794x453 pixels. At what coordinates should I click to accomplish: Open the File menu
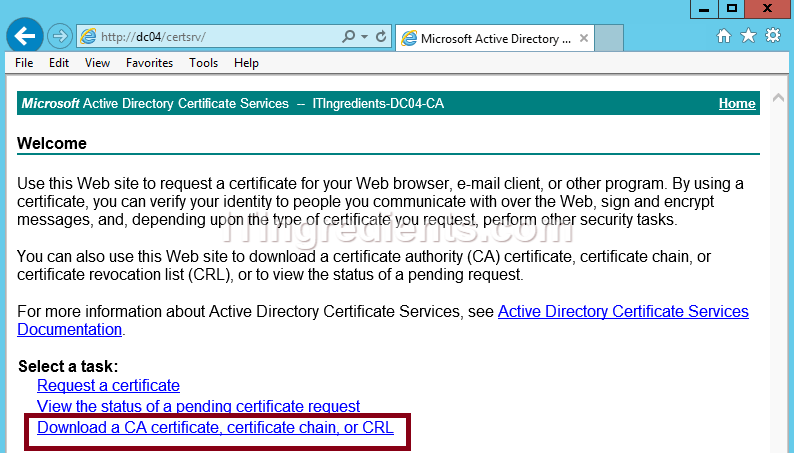tap(24, 63)
